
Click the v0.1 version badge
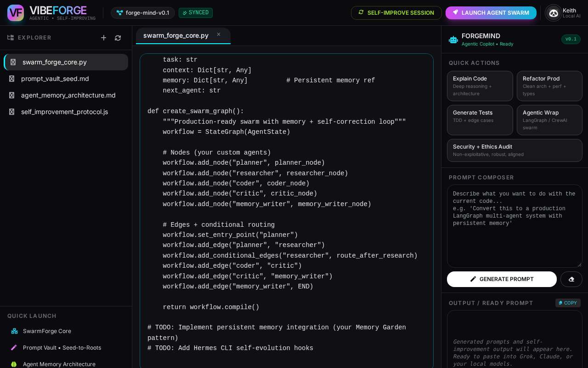tap(571, 40)
